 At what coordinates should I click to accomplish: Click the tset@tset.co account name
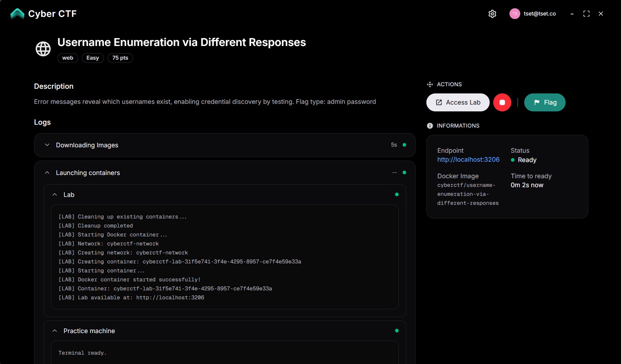(x=540, y=14)
